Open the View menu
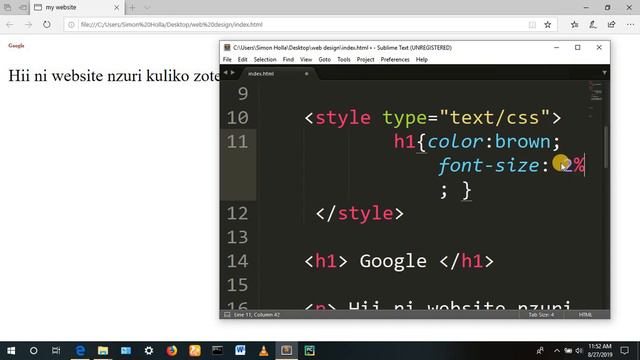Viewport: 640px width, 360px height. [306, 60]
